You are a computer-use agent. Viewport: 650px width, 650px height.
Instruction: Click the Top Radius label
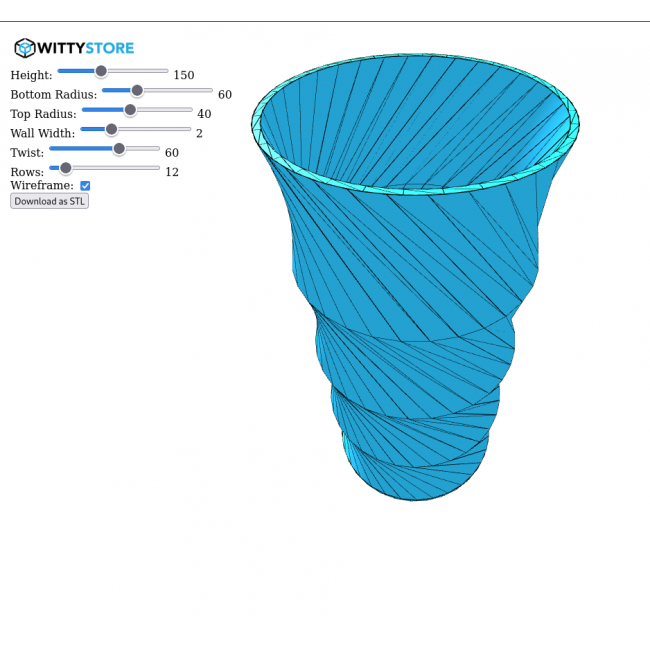(x=44, y=114)
